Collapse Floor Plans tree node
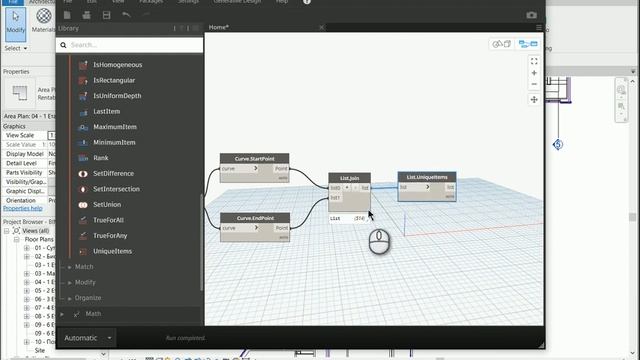The width and height of the screenshot is (640, 360). click(x=17, y=240)
